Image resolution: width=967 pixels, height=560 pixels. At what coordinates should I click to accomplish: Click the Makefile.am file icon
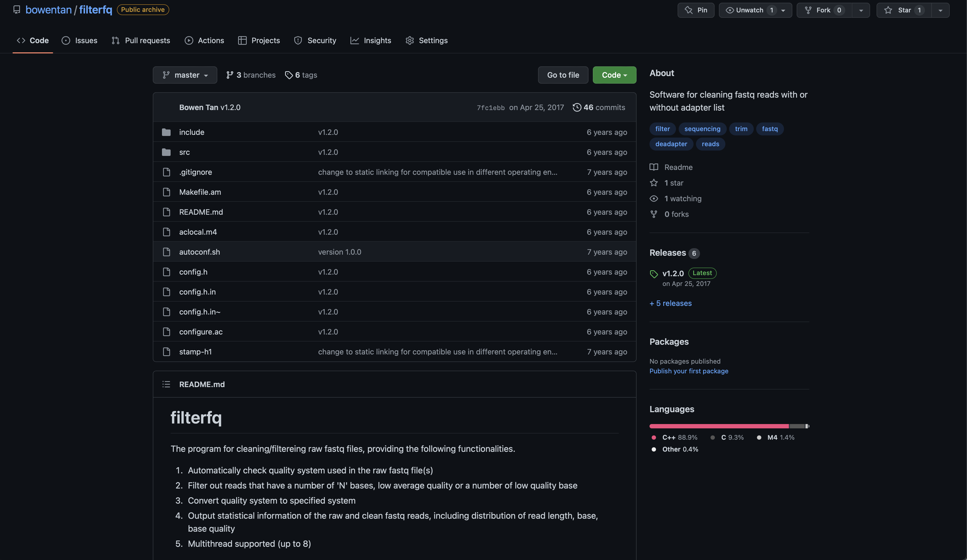[166, 192]
